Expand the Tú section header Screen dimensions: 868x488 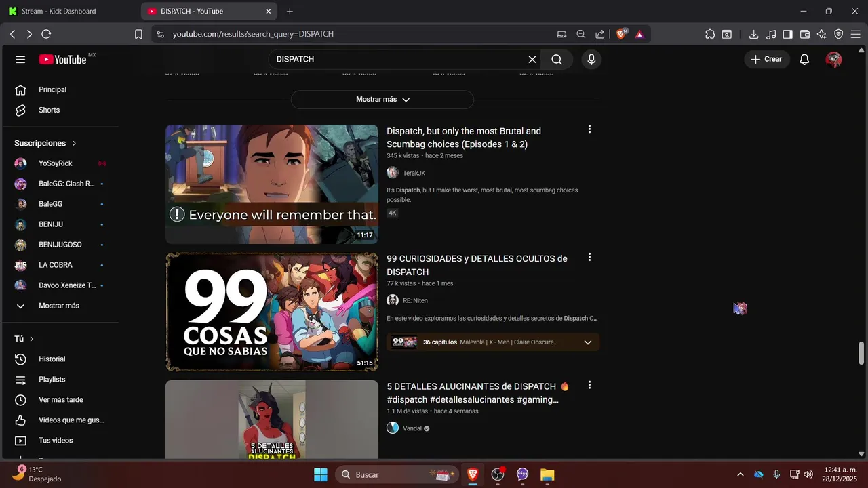click(x=24, y=338)
